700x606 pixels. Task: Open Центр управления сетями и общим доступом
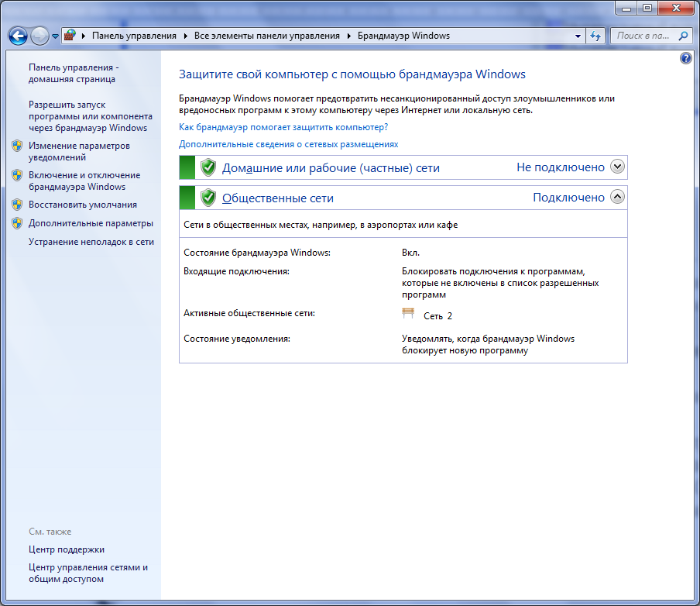pyautogui.click(x=88, y=573)
